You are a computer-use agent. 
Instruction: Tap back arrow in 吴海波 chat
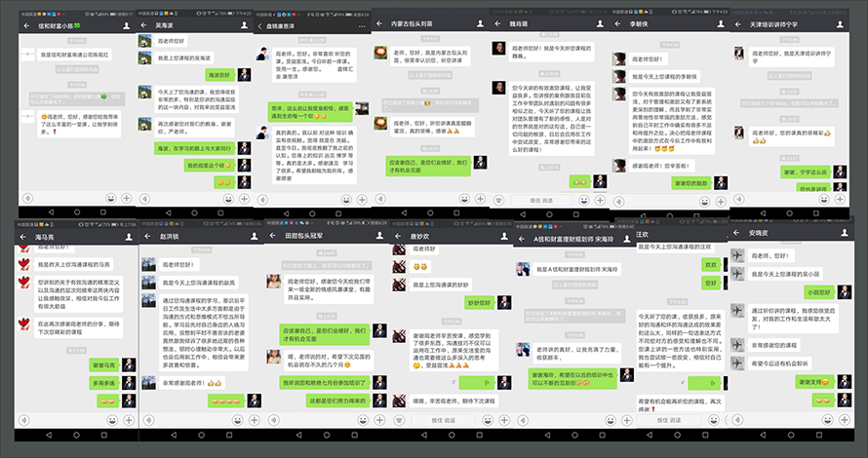point(147,24)
